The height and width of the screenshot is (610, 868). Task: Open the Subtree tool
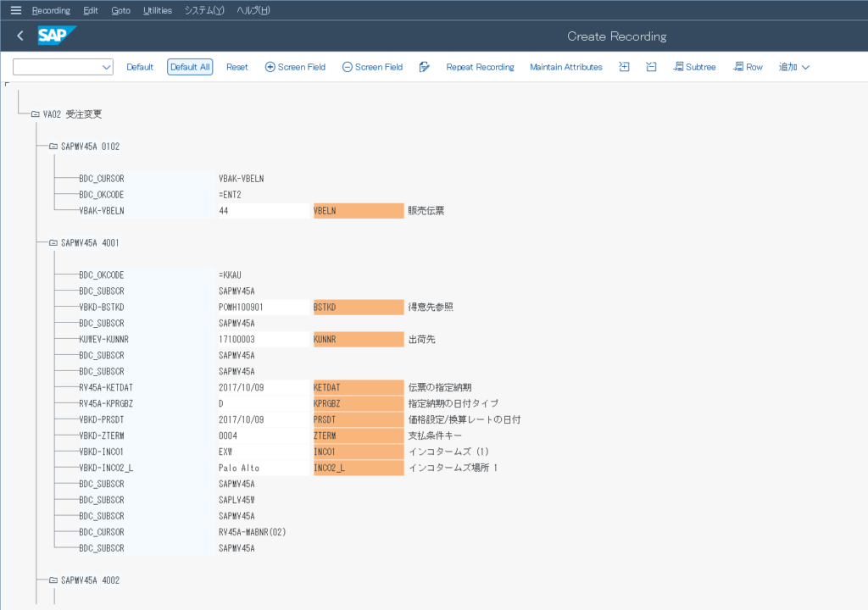(694, 66)
